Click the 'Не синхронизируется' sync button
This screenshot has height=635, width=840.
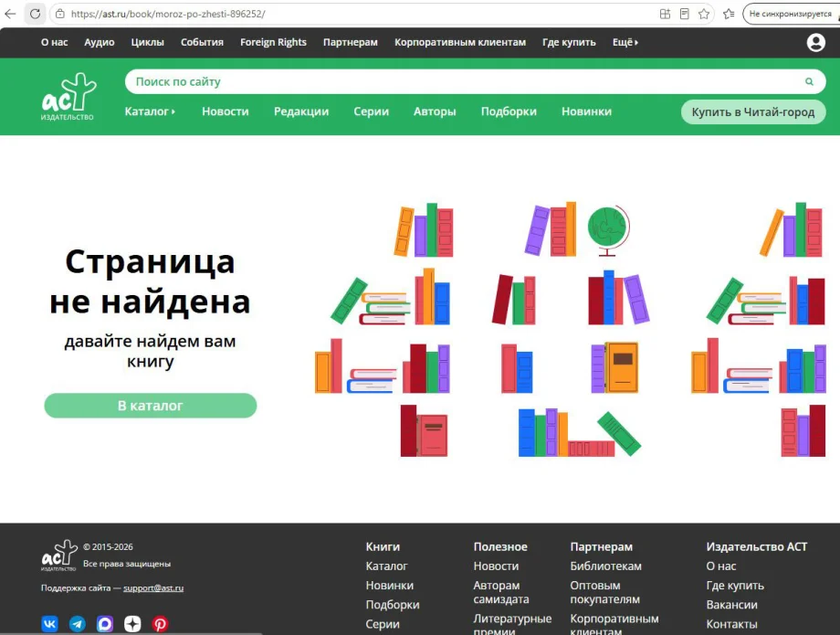791,14
